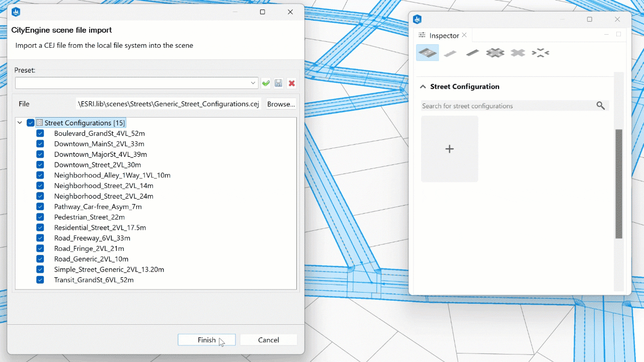Select the Pedestrian_Street_22m label

(x=90, y=217)
